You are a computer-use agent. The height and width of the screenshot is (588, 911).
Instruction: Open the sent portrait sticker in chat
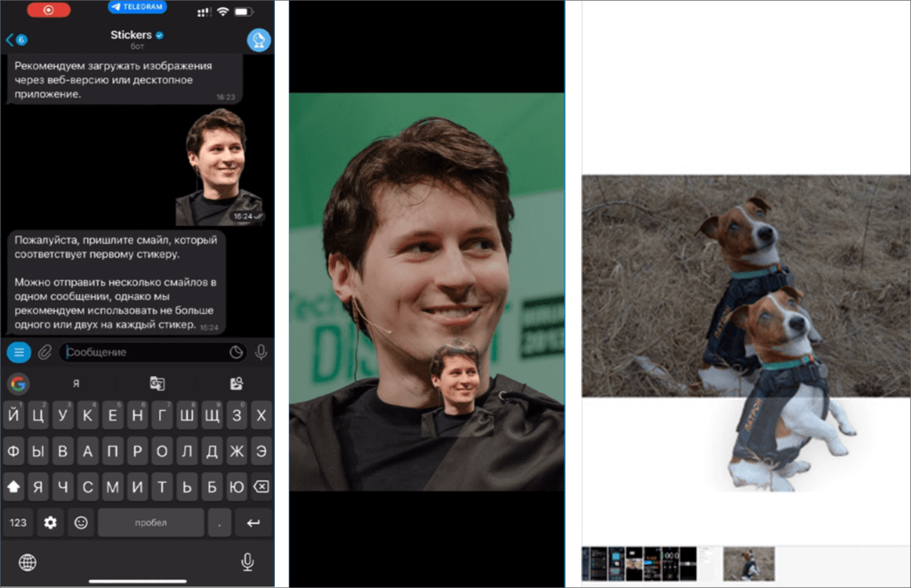tap(221, 167)
